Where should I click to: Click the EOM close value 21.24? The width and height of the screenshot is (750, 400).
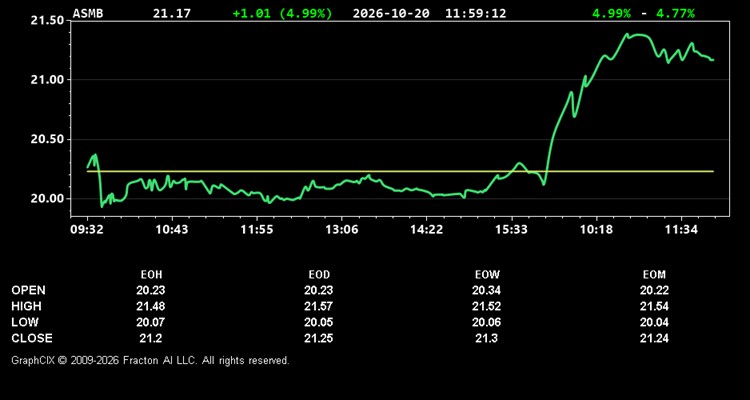(x=654, y=338)
